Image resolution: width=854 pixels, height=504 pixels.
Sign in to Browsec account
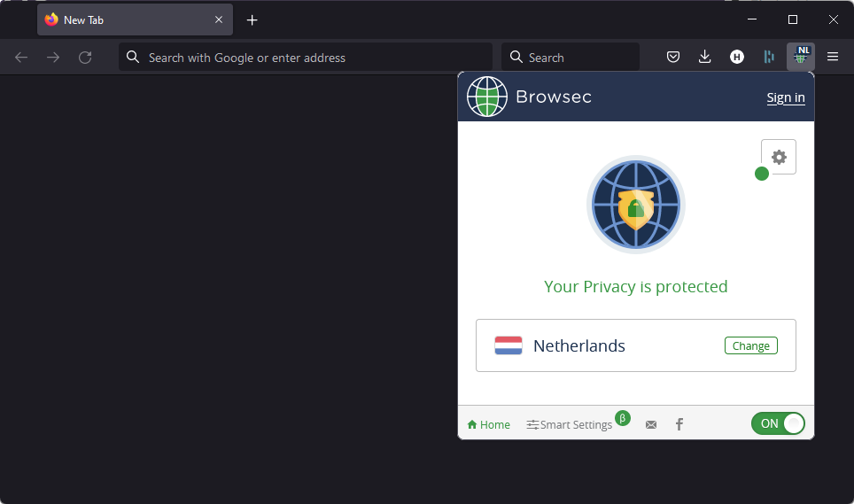(x=786, y=97)
